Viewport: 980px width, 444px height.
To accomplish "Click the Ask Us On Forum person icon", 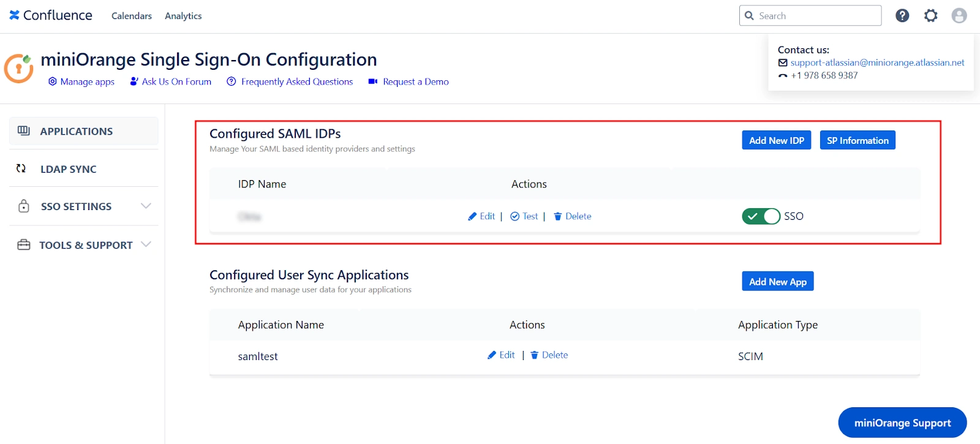I will (134, 81).
